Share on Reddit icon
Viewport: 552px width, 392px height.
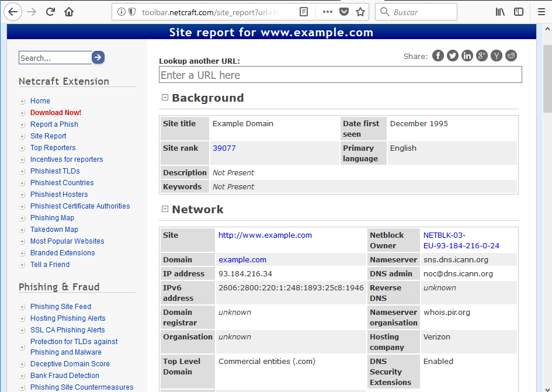(x=511, y=55)
